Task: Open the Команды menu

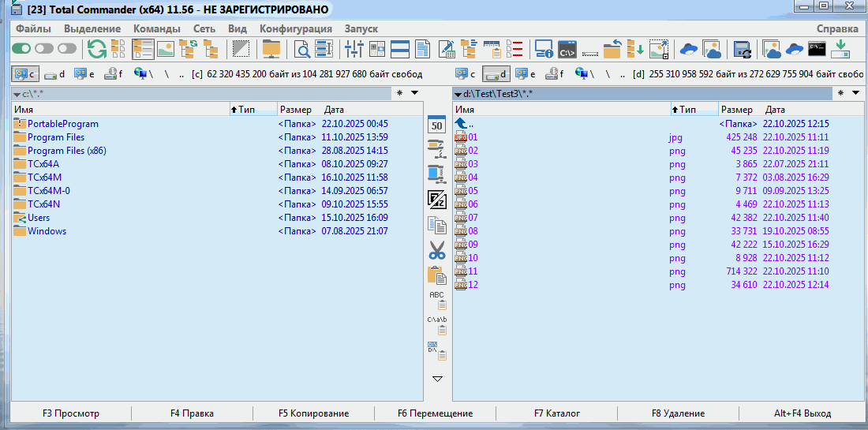Action: pyautogui.click(x=157, y=28)
